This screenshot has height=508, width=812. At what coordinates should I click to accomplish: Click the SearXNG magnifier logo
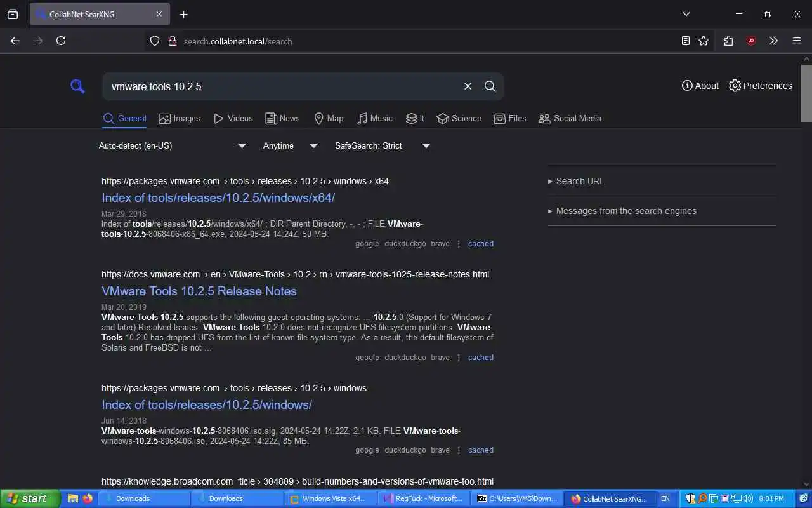coord(77,86)
